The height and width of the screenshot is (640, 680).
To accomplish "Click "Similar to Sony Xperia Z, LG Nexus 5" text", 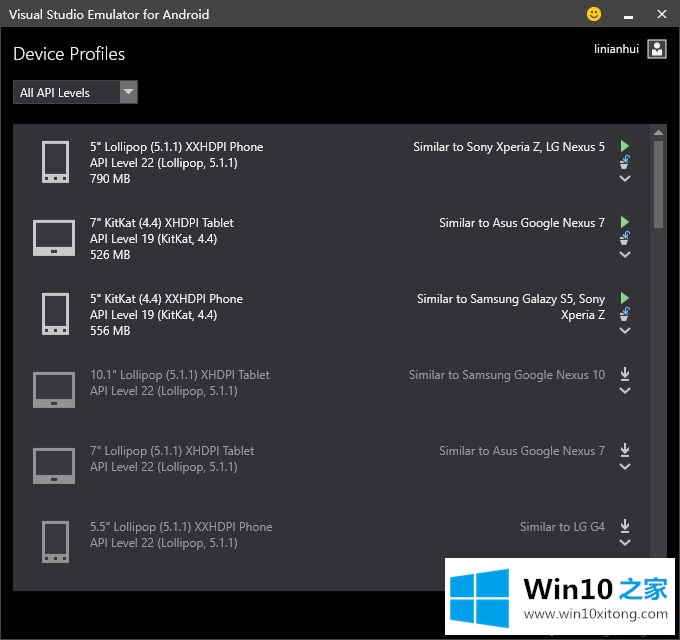I will (x=509, y=147).
